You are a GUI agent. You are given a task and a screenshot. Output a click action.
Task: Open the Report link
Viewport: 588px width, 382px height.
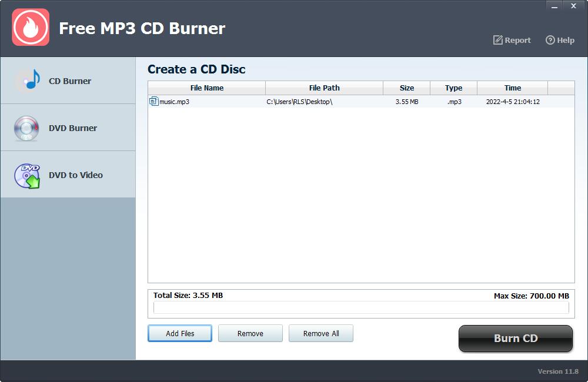pos(512,40)
